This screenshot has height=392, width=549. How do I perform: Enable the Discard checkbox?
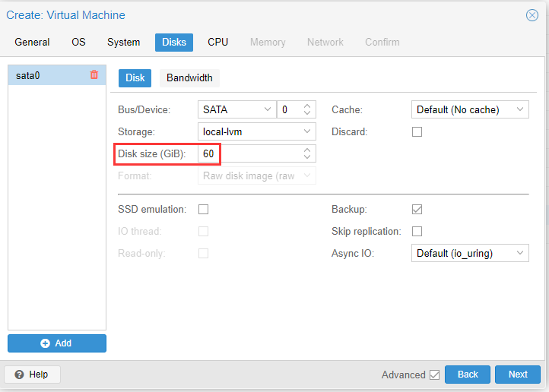click(x=417, y=131)
